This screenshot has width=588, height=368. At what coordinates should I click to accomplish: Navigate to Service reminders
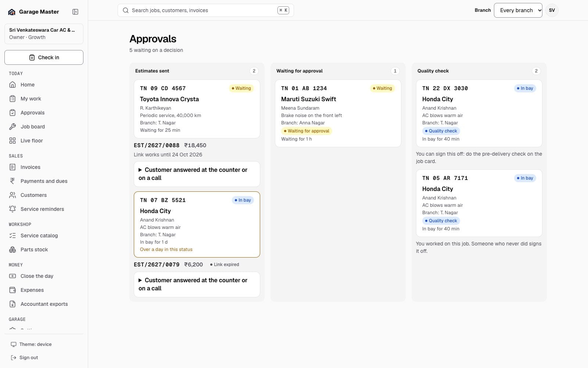click(x=44, y=209)
